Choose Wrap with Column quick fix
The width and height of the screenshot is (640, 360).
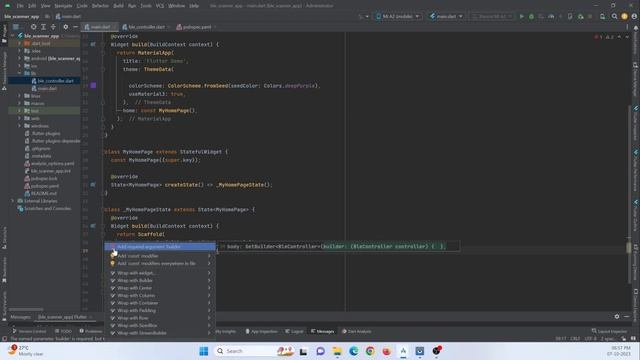click(160, 296)
